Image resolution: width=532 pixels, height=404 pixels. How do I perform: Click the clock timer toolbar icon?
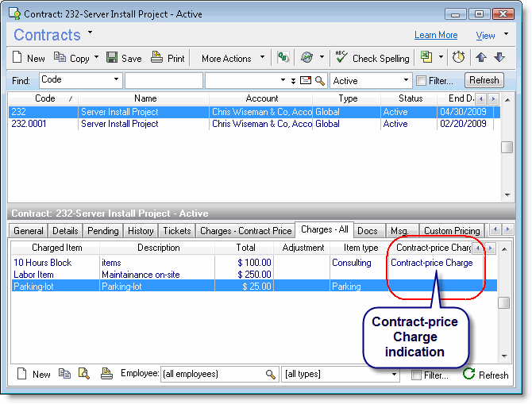458,58
